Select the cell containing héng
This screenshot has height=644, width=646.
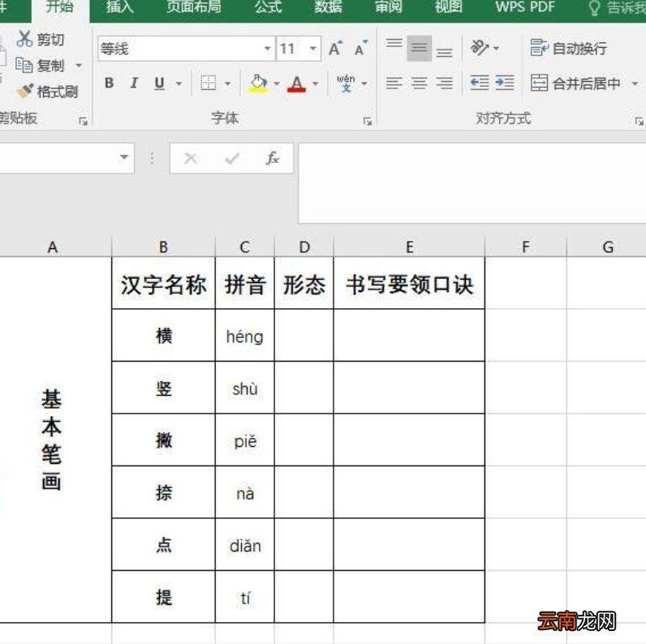click(x=245, y=336)
